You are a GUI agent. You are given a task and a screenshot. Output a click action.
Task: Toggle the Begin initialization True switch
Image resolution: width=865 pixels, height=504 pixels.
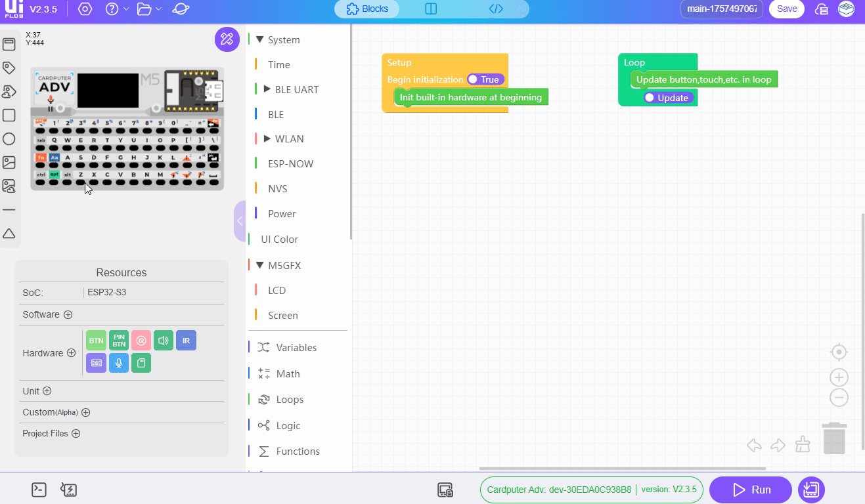pyautogui.click(x=485, y=79)
